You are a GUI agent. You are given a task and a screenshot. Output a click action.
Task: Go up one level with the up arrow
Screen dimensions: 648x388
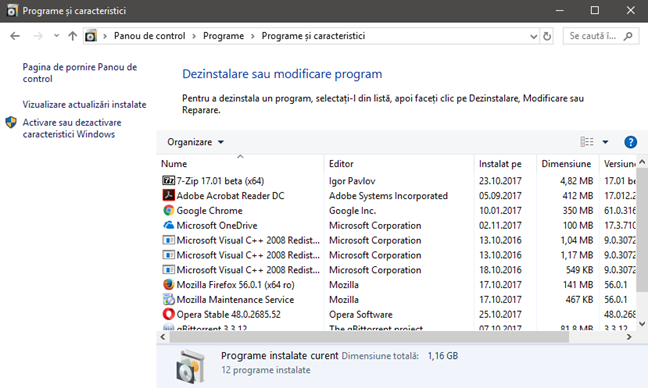(72, 36)
